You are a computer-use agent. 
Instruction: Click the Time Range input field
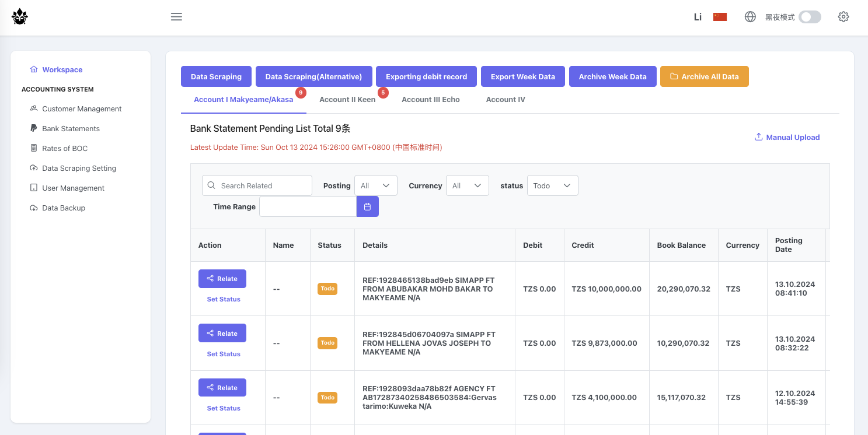point(308,206)
